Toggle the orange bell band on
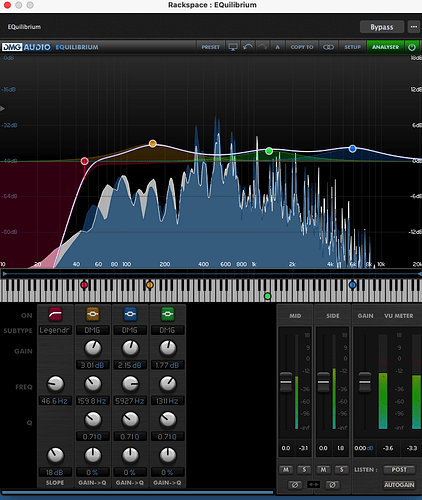The width and height of the screenshot is (422, 500). coord(93,314)
